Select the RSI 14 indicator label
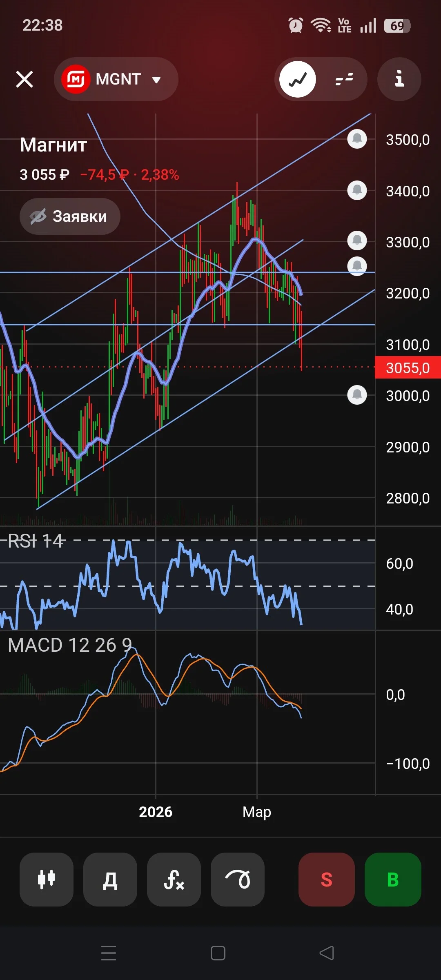The height and width of the screenshot is (980, 441). point(36,541)
